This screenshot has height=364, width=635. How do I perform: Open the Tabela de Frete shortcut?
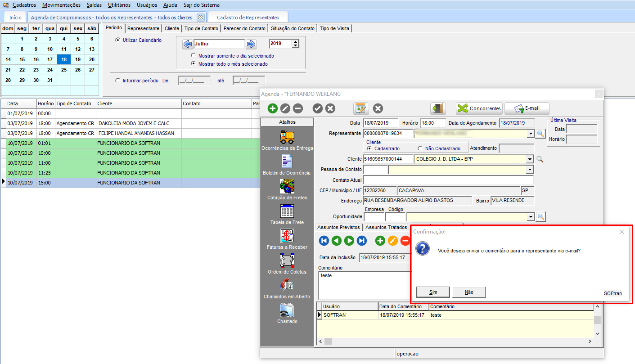pos(287,211)
